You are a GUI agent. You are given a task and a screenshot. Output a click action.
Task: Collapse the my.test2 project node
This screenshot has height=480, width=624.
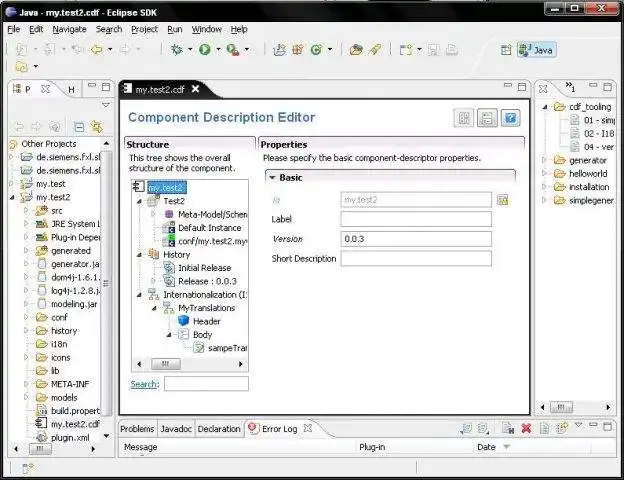[12, 197]
